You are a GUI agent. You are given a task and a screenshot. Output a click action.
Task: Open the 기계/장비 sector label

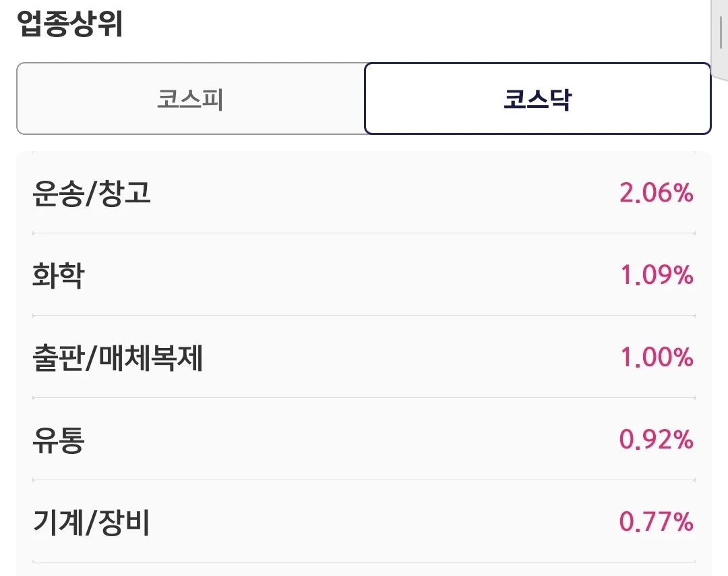click(x=91, y=522)
